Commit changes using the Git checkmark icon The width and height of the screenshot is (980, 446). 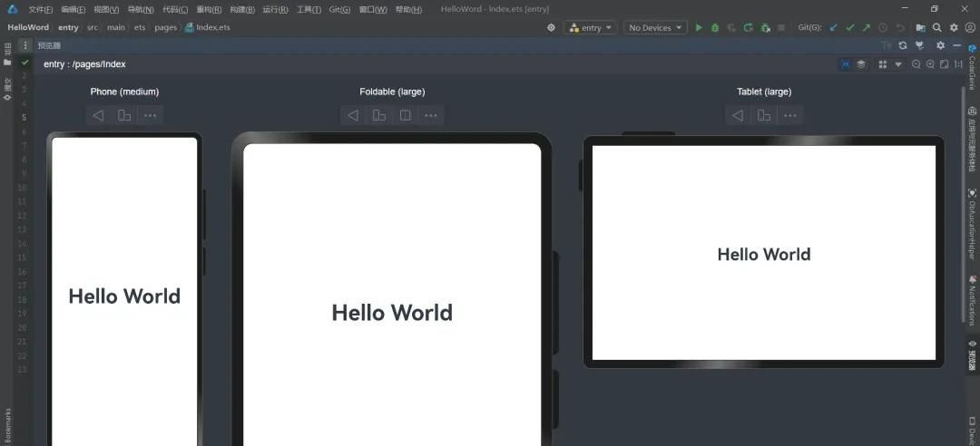[x=849, y=28]
